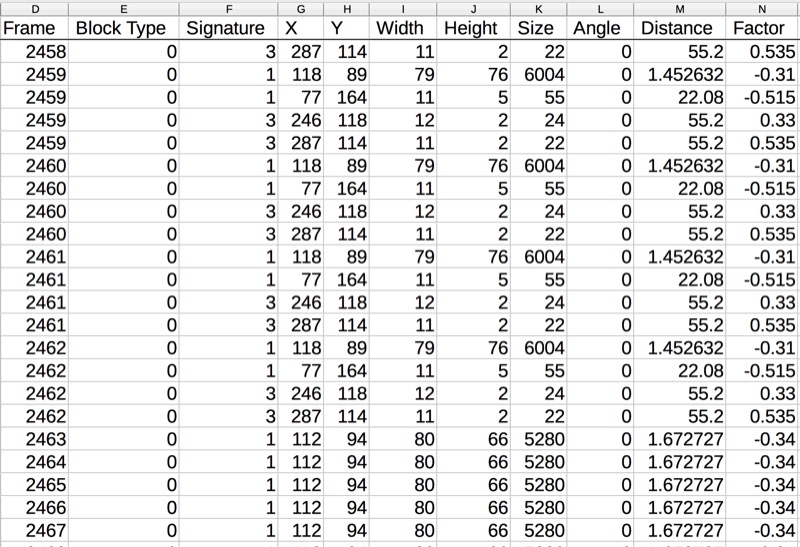
Task: Select Factor -0.34 in the frame 2467 row
Action: pos(762,530)
